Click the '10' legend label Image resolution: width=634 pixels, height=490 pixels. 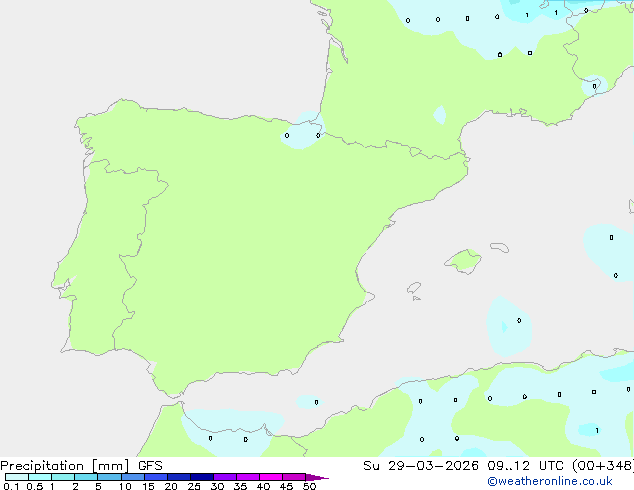[x=125, y=486]
